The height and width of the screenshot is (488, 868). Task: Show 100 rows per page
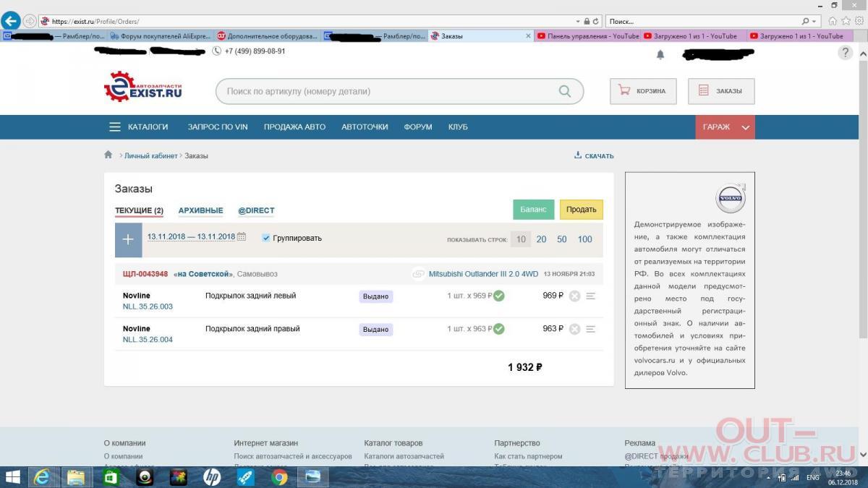(585, 239)
